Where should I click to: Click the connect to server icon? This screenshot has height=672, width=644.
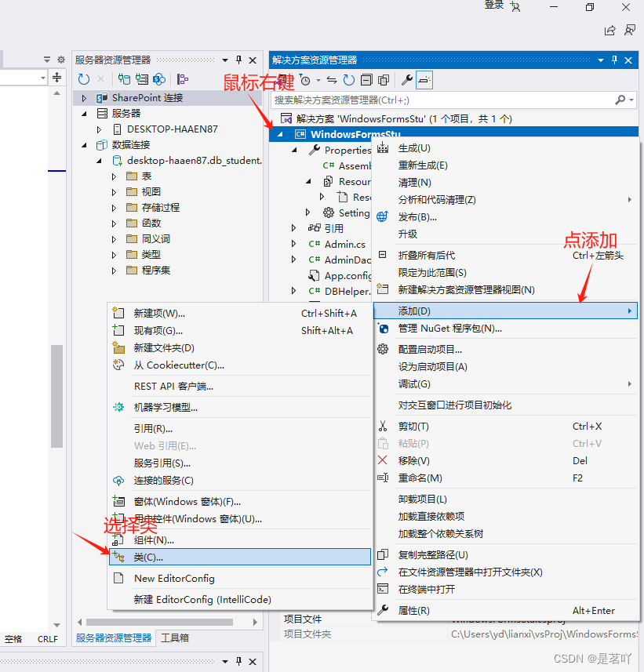pos(141,79)
